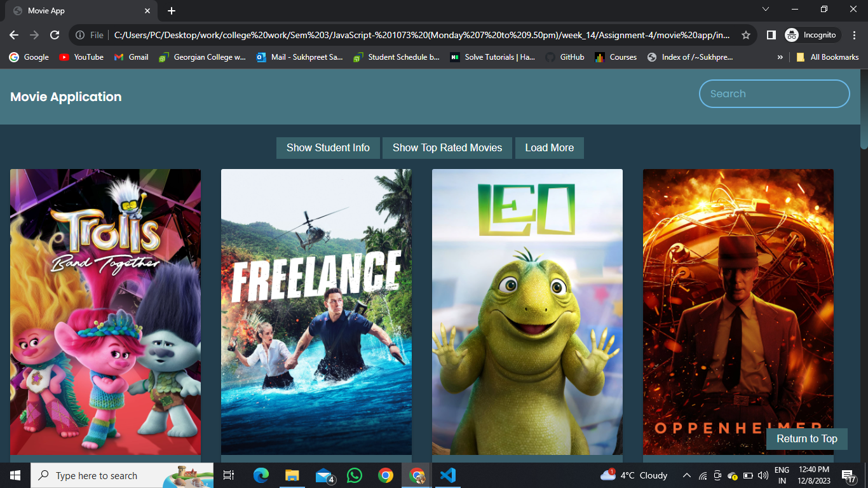Select the Movie App tab
The width and height of the screenshot is (868, 488).
coord(81,11)
